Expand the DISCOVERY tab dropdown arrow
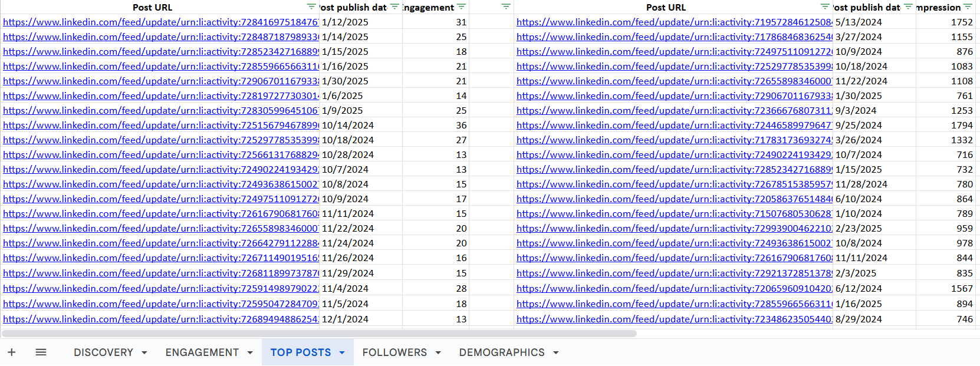 click(144, 352)
